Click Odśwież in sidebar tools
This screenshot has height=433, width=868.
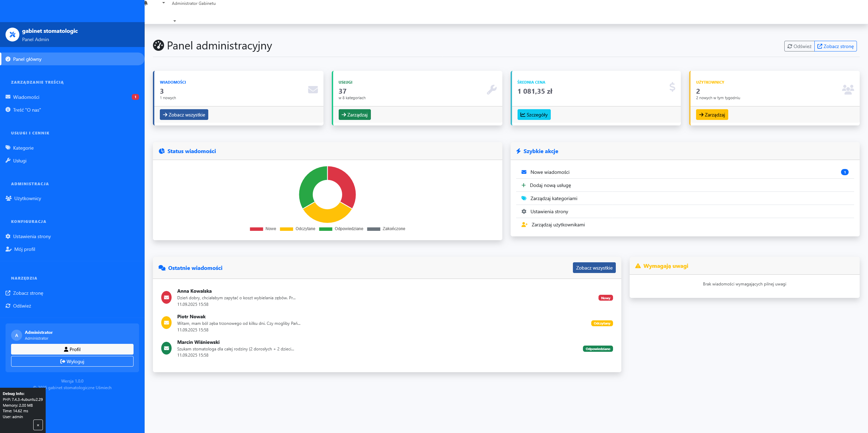click(x=72, y=306)
